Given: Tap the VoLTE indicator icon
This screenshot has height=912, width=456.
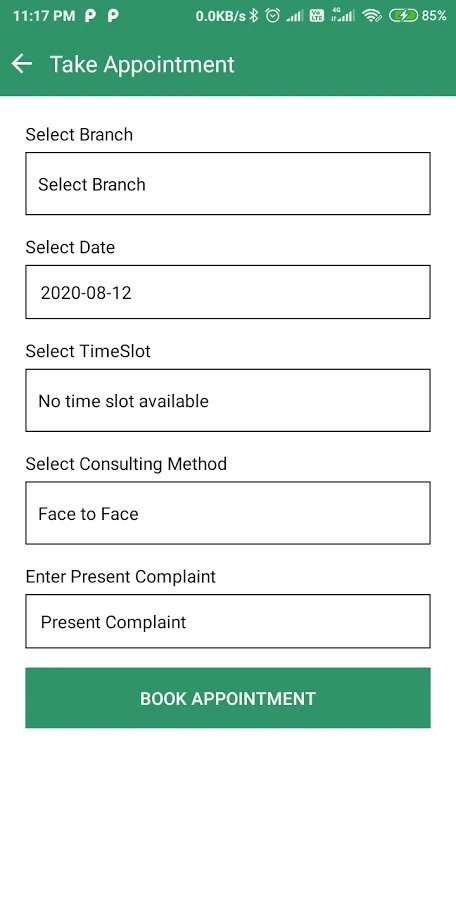Looking at the screenshot, I should (317, 16).
